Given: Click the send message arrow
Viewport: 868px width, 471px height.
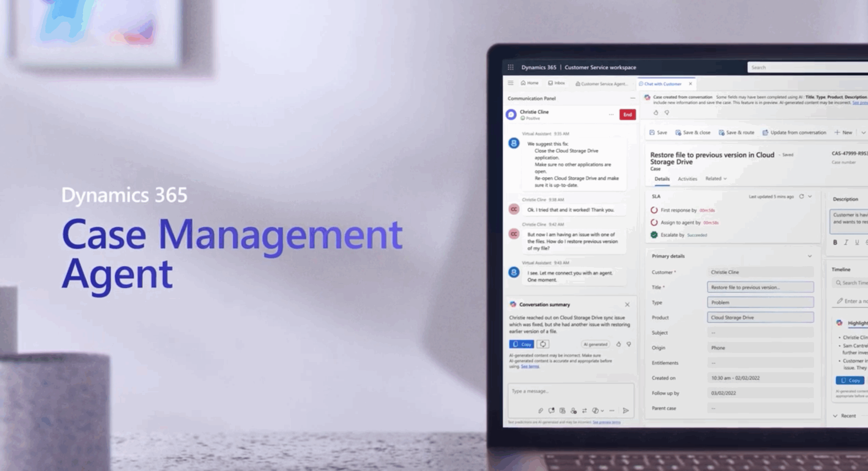Looking at the screenshot, I should [626, 411].
